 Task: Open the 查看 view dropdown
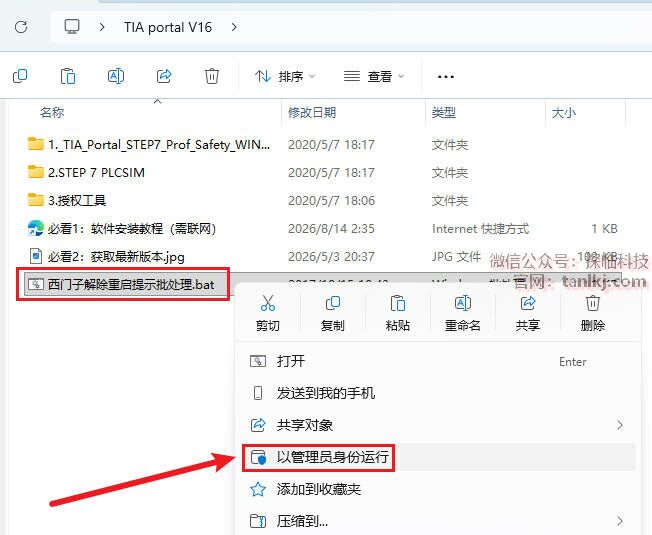[x=374, y=76]
